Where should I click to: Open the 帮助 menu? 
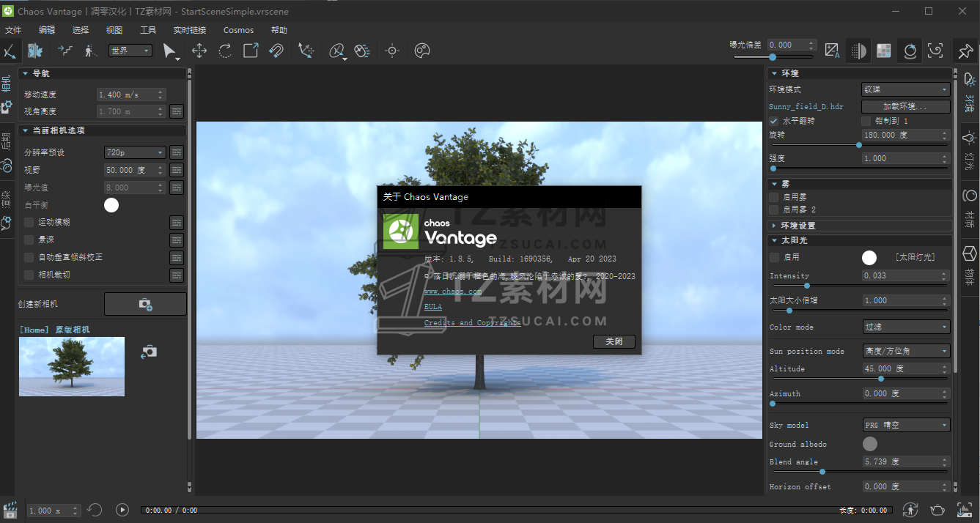pyautogui.click(x=279, y=30)
